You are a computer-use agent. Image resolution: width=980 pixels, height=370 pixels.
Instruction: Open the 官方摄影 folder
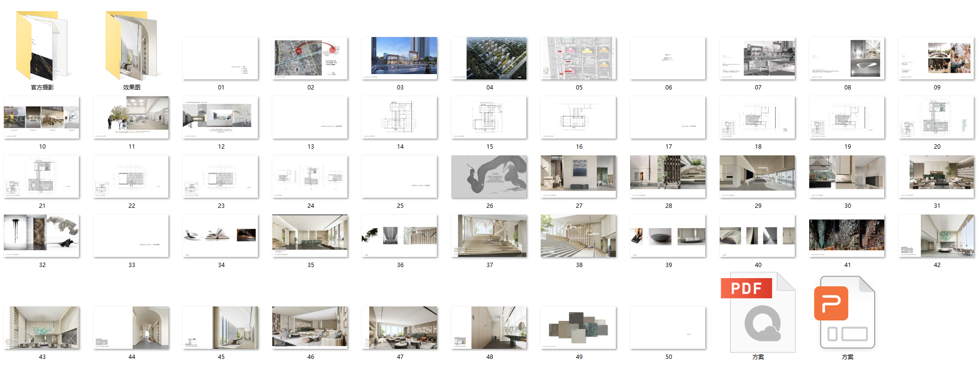click(42, 46)
